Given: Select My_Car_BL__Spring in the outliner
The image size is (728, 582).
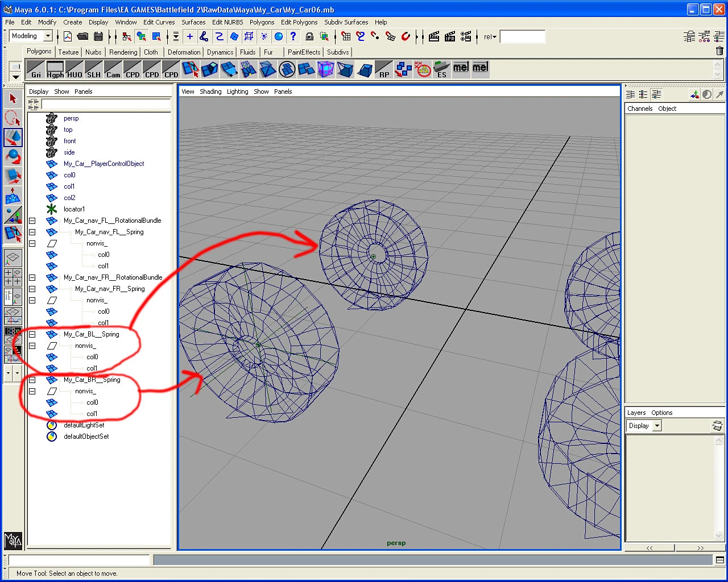Looking at the screenshot, I should click(x=91, y=334).
